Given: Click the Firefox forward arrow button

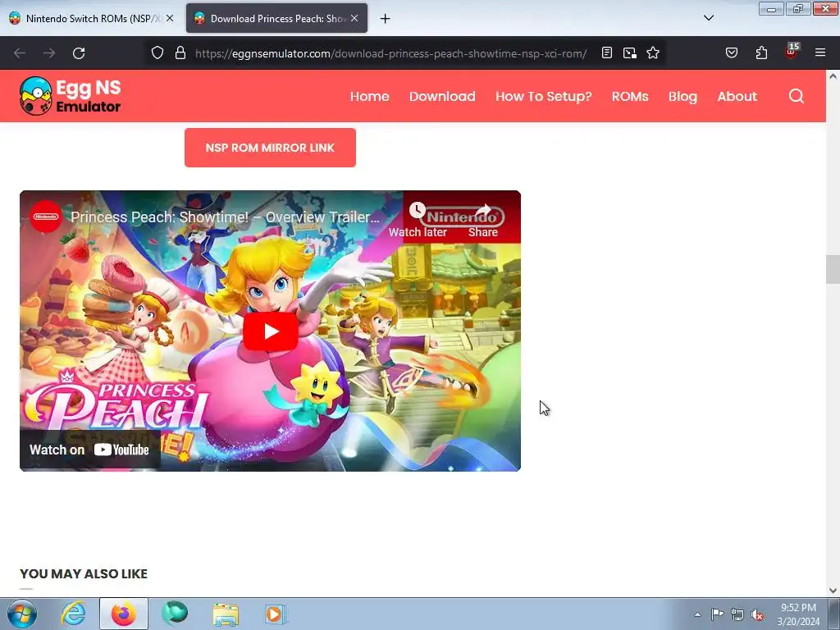Looking at the screenshot, I should [49, 53].
